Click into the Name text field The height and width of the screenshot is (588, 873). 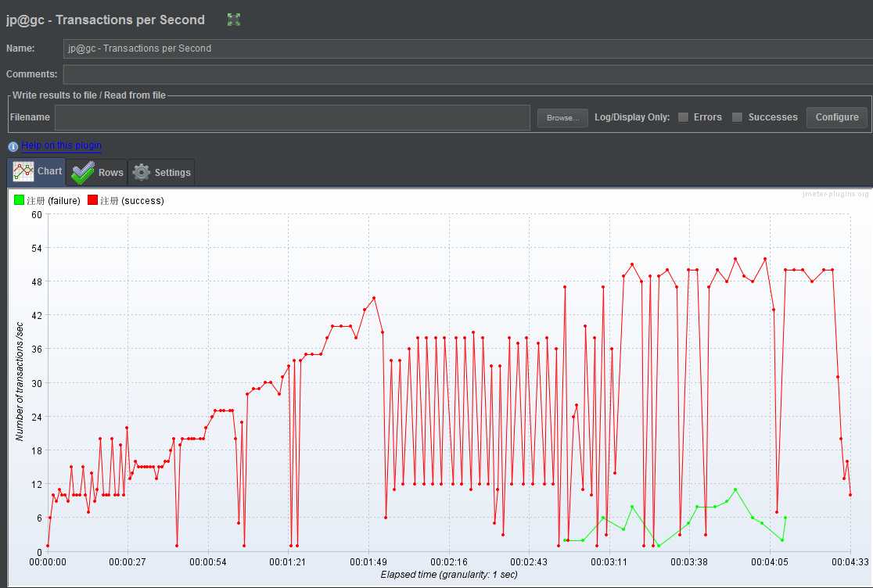[468, 48]
